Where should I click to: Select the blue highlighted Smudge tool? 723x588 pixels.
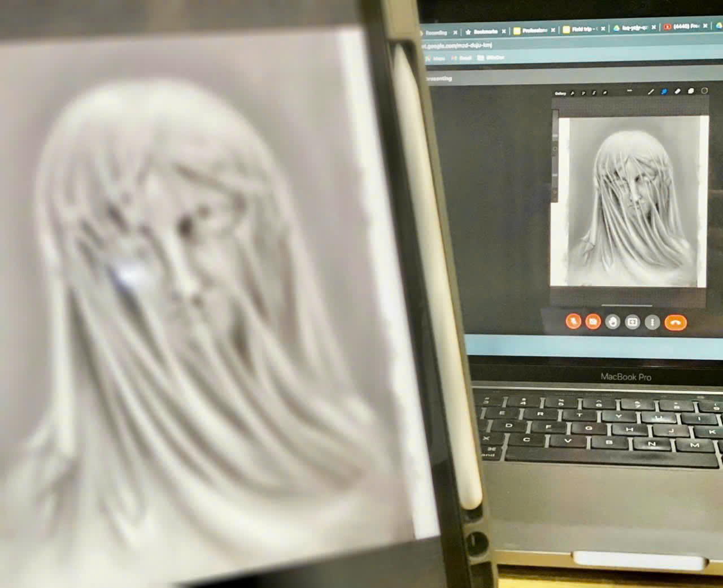[x=664, y=91]
